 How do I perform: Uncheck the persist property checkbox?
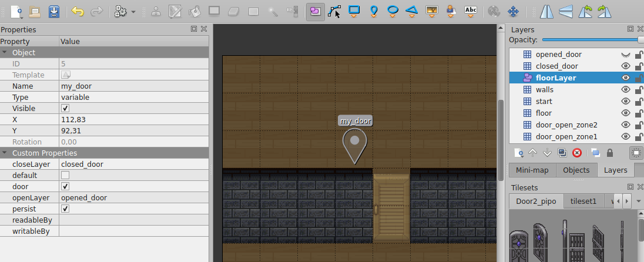point(65,209)
